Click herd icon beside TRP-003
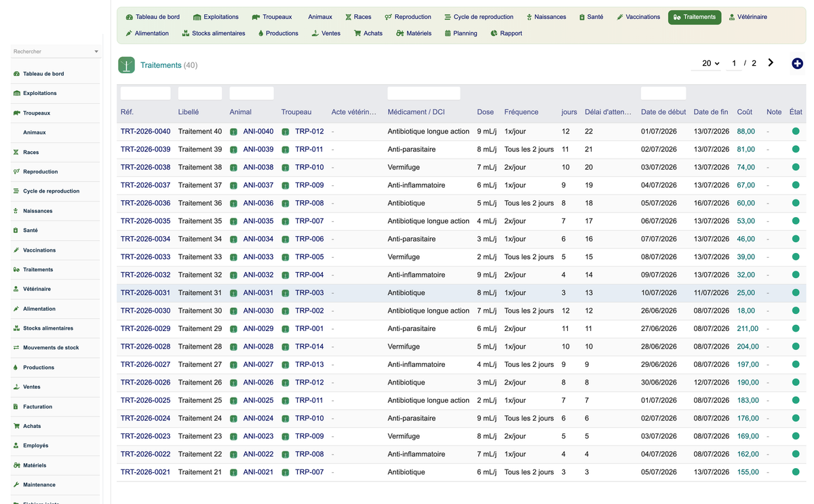814x504 pixels. (x=286, y=293)
